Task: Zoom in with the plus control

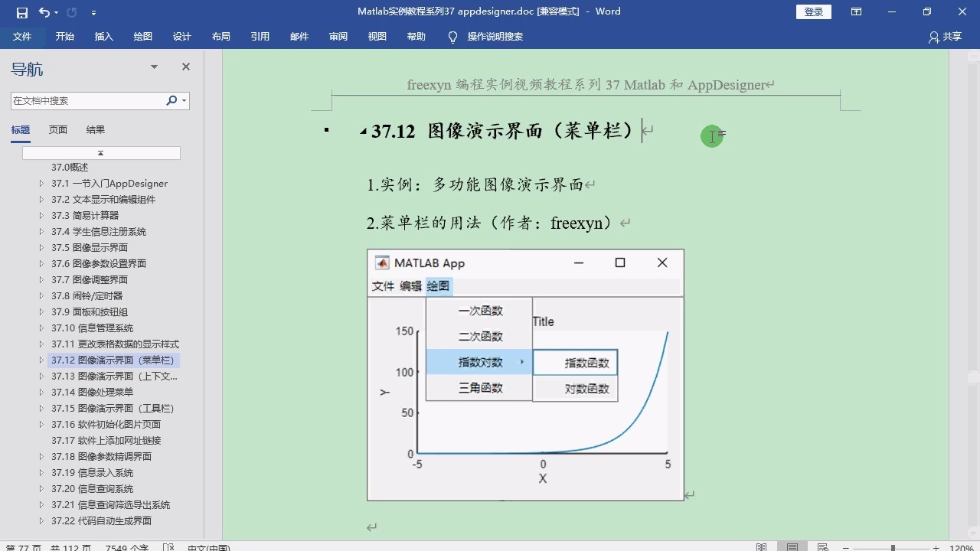Action: 936,547
